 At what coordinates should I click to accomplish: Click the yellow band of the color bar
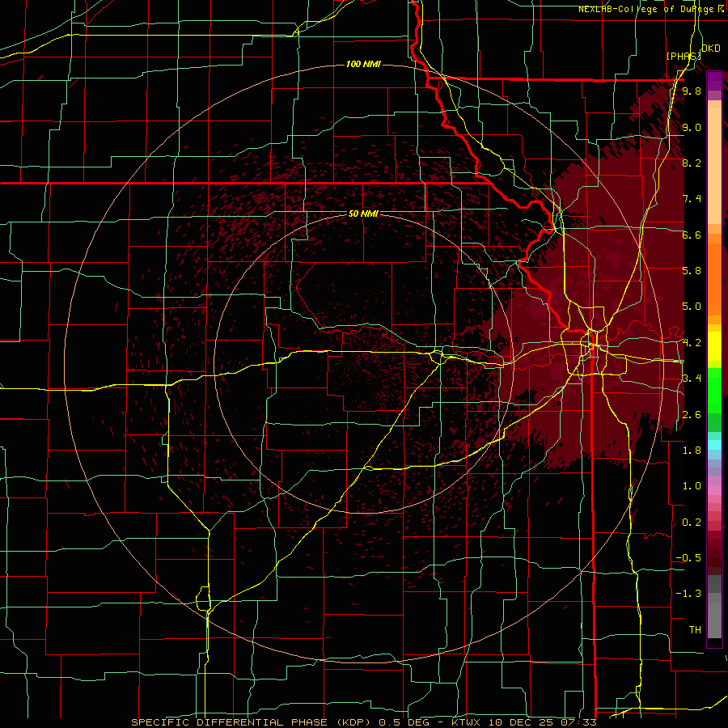(x=714, y=346)
